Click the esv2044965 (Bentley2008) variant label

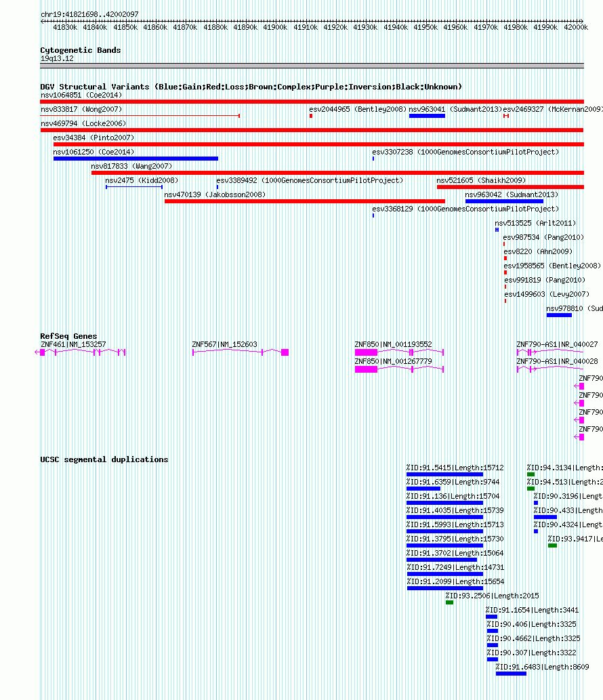(358, 109)
